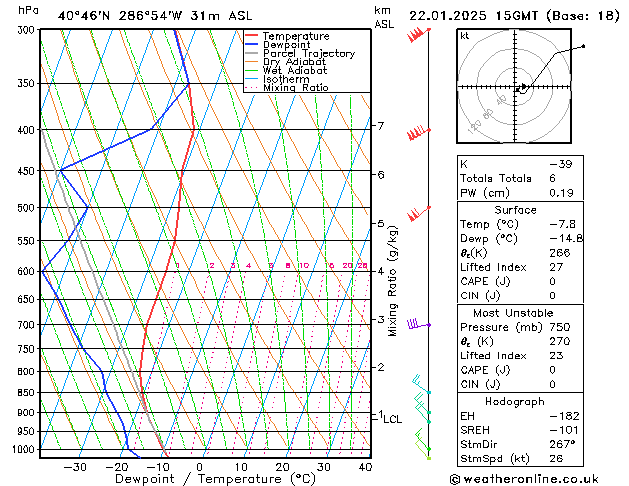Click the hodograph trace endpoint dot
629x486 pixels.
[x=583, y=46]
